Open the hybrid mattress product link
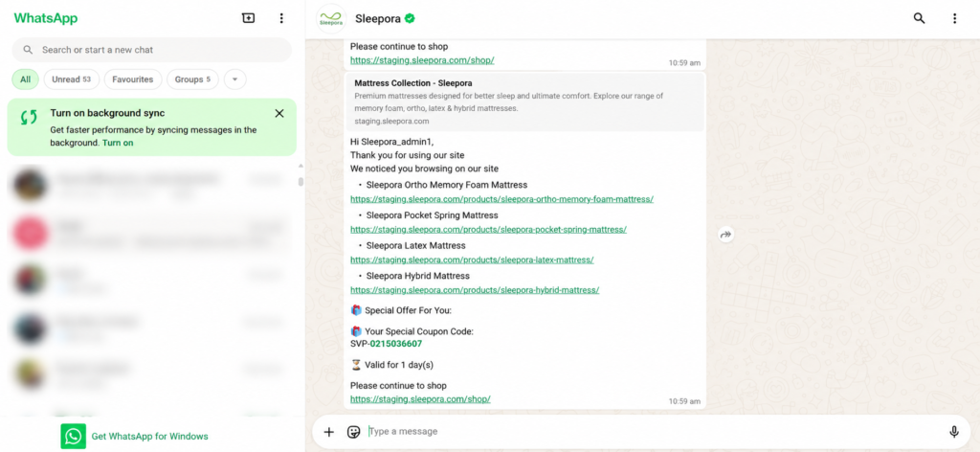Viewport: 980px width, 452px height. tap(475, 290)
